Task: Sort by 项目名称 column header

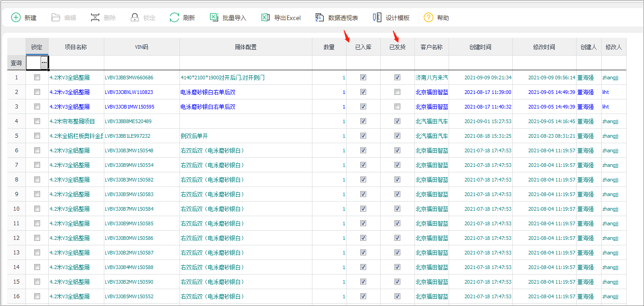Action: pos(76,47)
